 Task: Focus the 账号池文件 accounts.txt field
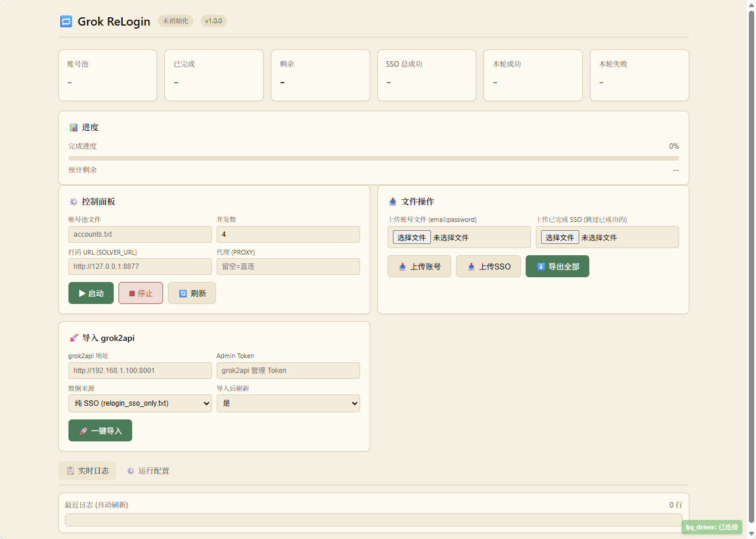140,234
